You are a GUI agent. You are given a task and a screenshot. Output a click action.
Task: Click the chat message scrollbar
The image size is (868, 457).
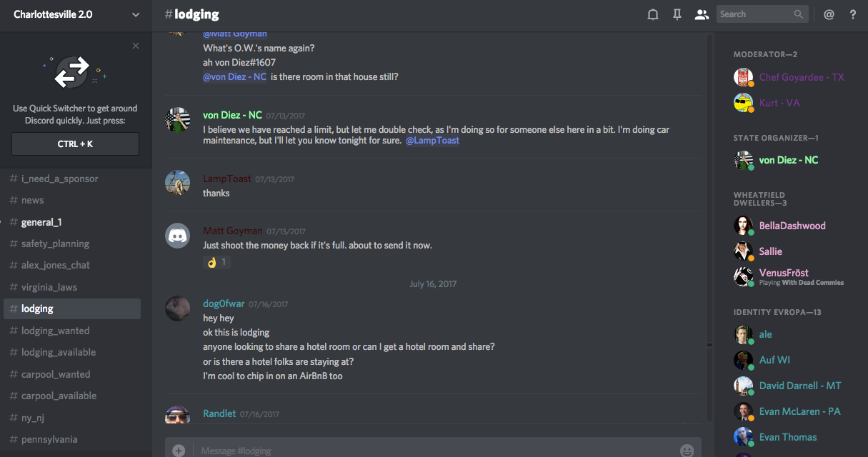tap(709, 214)
